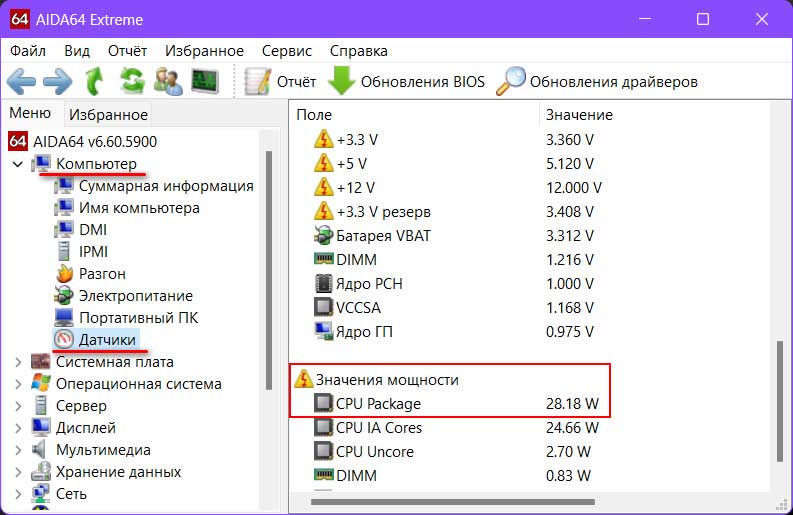Select the Значения мощности group header

tap(376, 379)
